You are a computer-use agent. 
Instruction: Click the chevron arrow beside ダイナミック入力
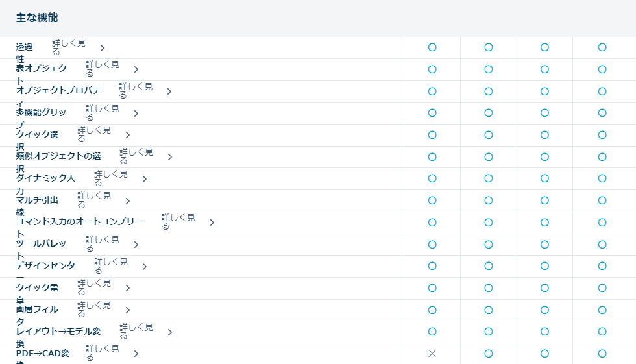(145, 179)
